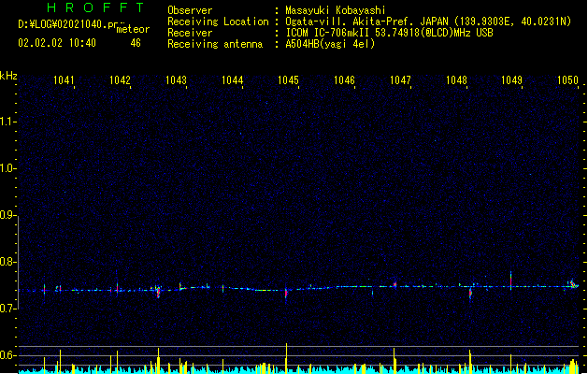The image size is (588, 374).
Task: Click the antenna value A504HB(yagi 4el)
Action: pos(330,44)
